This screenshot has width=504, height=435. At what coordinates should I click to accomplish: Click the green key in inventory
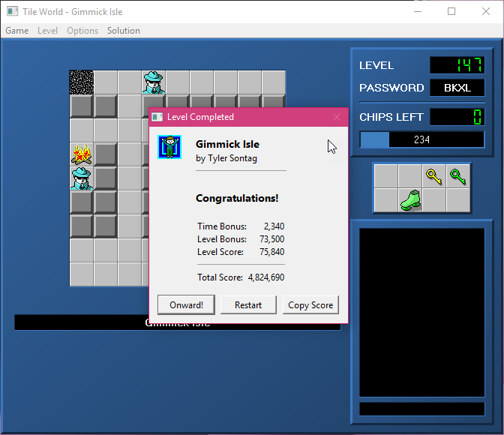point(458,176)
